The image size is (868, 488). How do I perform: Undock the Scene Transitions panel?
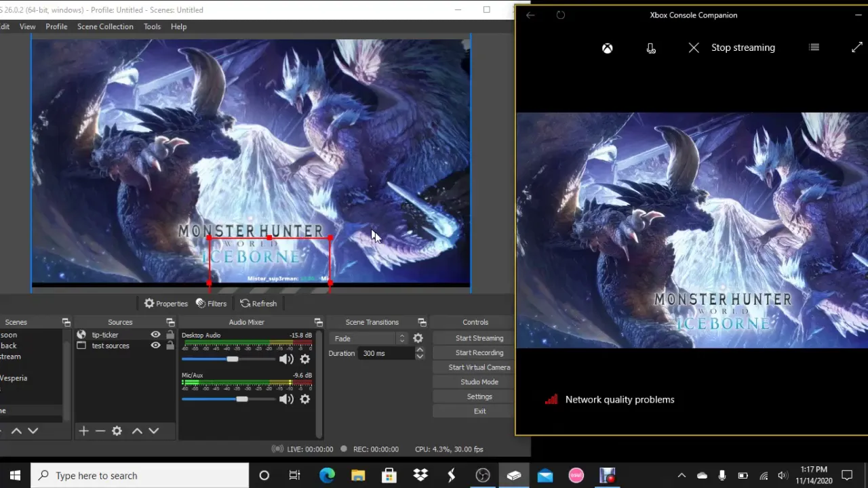pyautogui.click(x=422, y=323)
